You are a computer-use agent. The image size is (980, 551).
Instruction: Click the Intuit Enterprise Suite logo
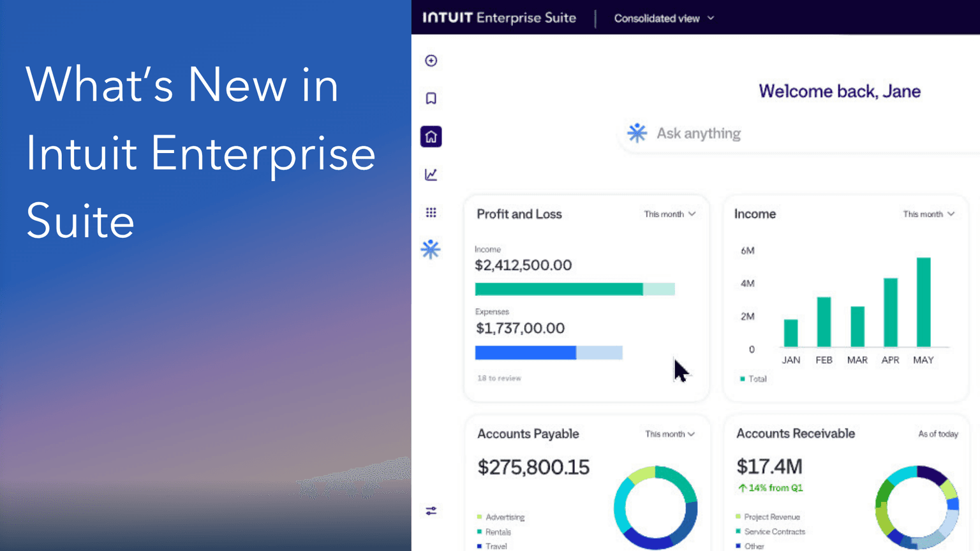click(499, 18)
